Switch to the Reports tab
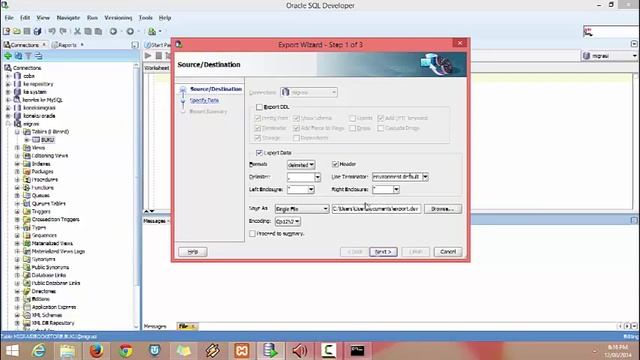 tap(67, 45)
